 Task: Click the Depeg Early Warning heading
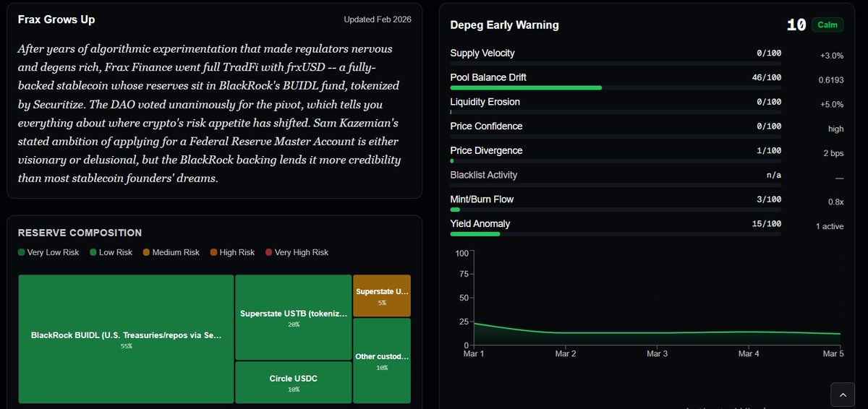504,25
